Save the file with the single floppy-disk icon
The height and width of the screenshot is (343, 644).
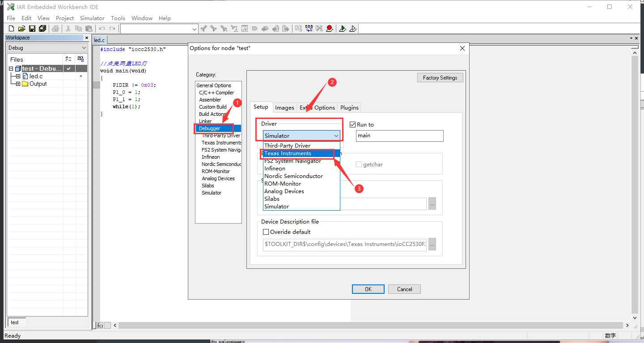[x=32, y=29]
